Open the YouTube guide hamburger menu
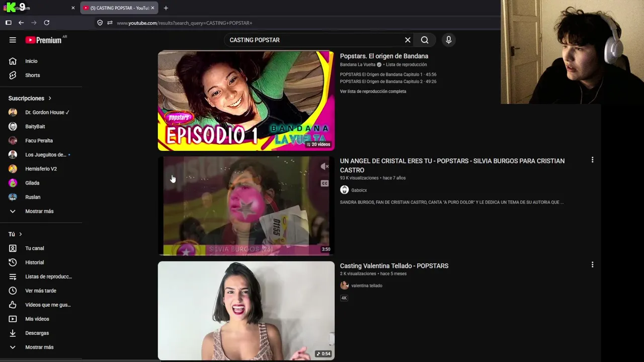The height and width of the screenshot is (362, 644). [13, 40]
